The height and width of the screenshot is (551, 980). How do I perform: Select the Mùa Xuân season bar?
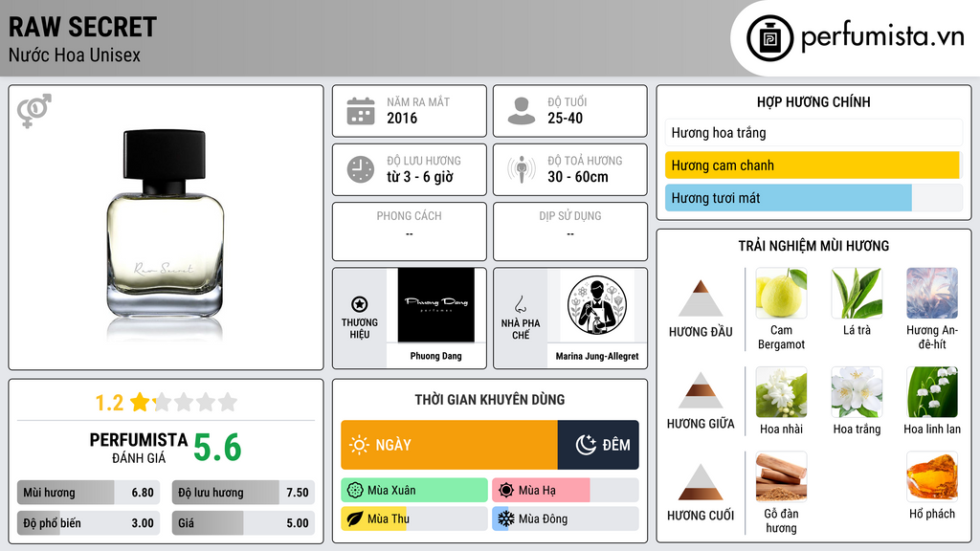pyautogui.click(x=414, y=491)
